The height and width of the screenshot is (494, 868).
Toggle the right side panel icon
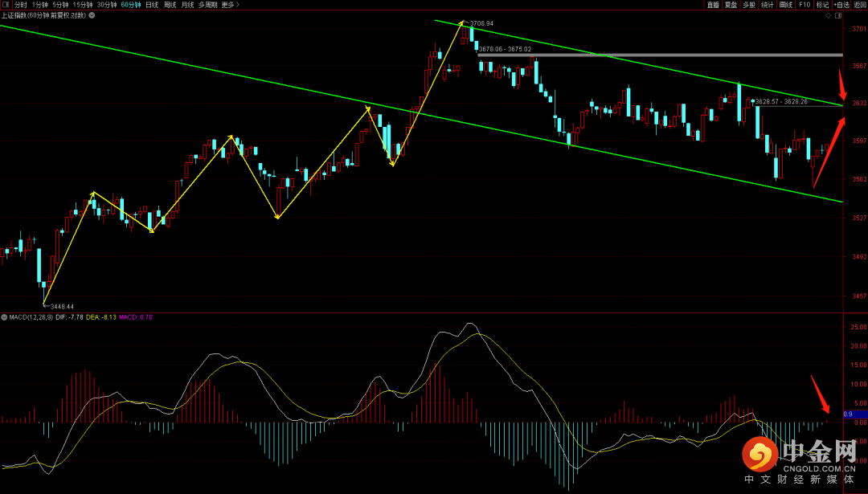point(837,16)
